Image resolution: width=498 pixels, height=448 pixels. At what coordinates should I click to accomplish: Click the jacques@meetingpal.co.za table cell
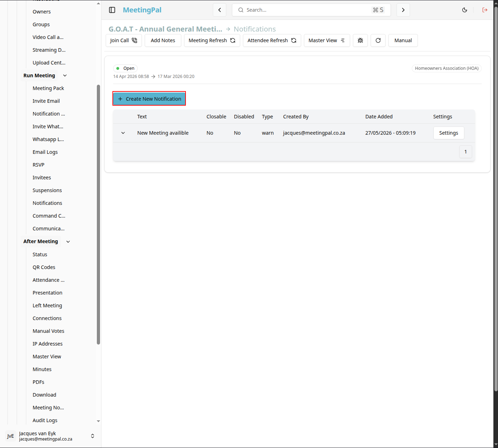click(314, 133)
